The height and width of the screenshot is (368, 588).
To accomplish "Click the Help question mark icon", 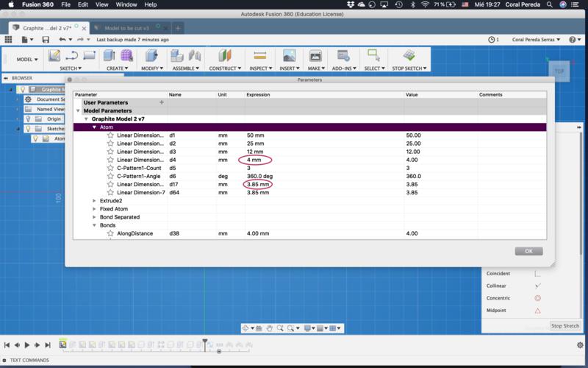I will pos(573,40).
